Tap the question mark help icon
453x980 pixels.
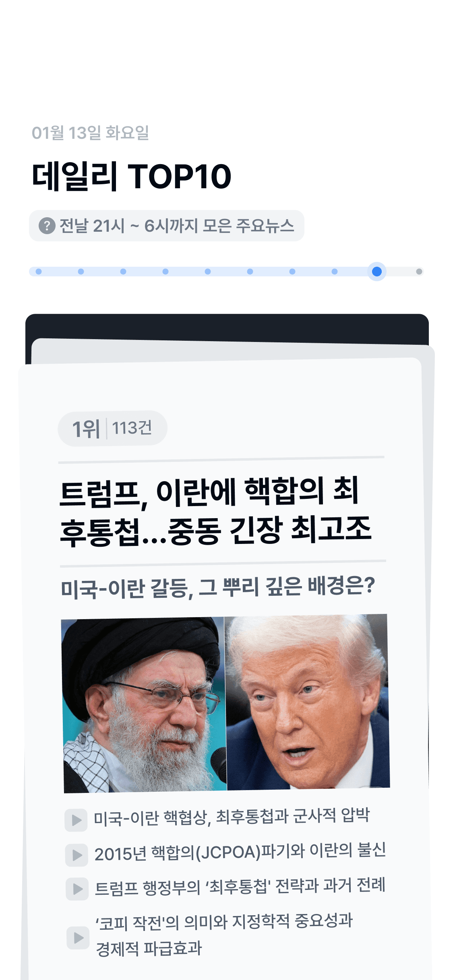tap(47, 226)
